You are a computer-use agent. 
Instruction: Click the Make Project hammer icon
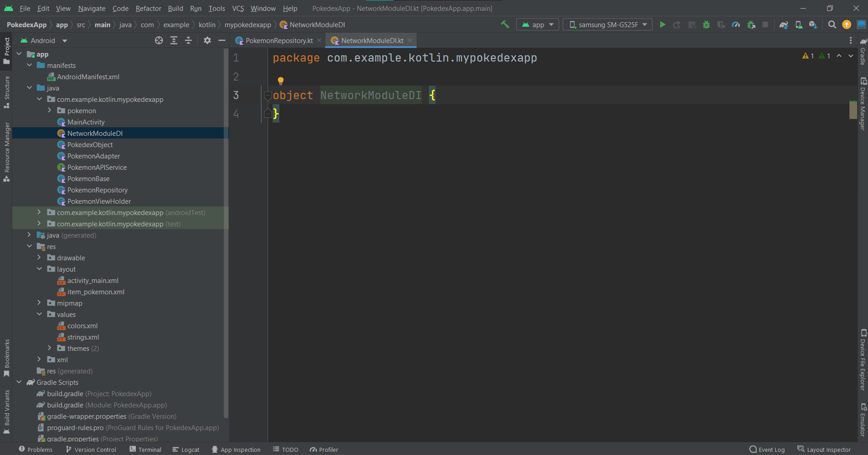[505, 24]
